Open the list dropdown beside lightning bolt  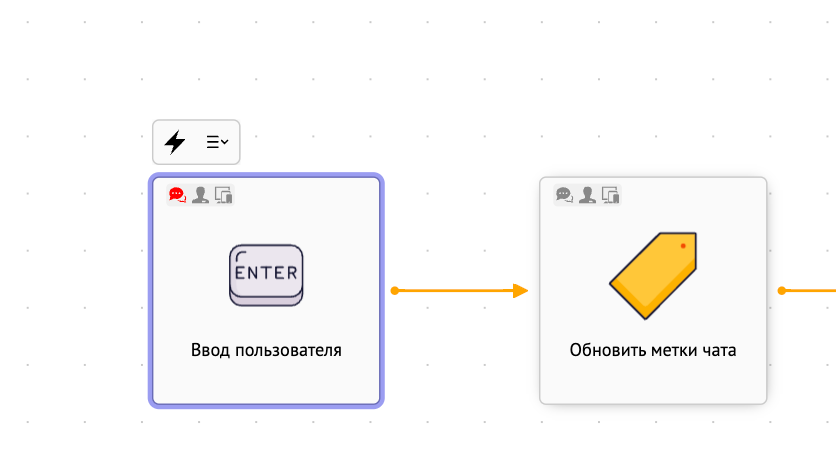pos(217,142)
